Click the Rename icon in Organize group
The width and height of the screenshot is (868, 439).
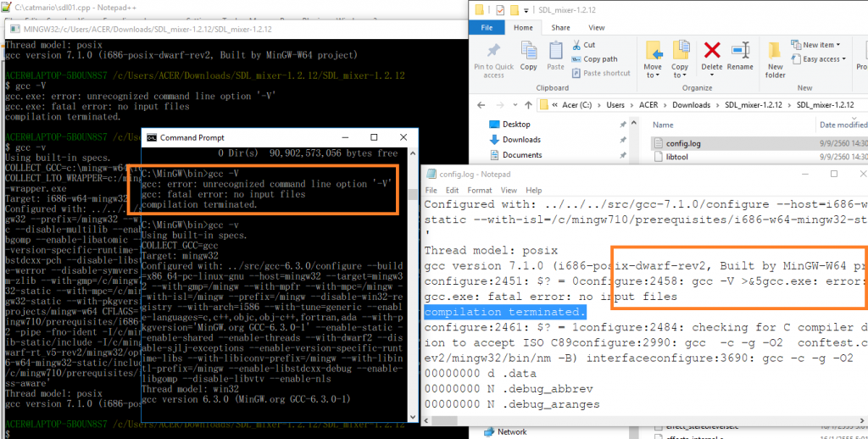[739, 51]
